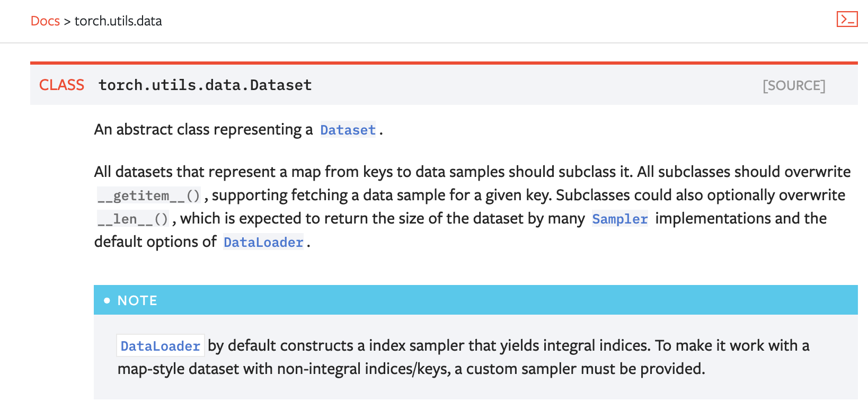The height and width of the screenshot is (419, 868).
Task: Click the Docs breadcrumb link
Action: (x=45, y=21)
